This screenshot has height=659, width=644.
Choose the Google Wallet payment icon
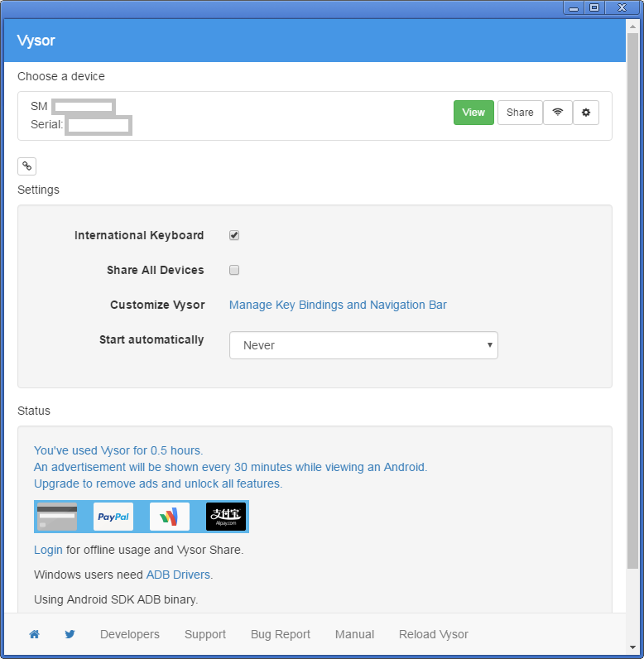point(170,517)
